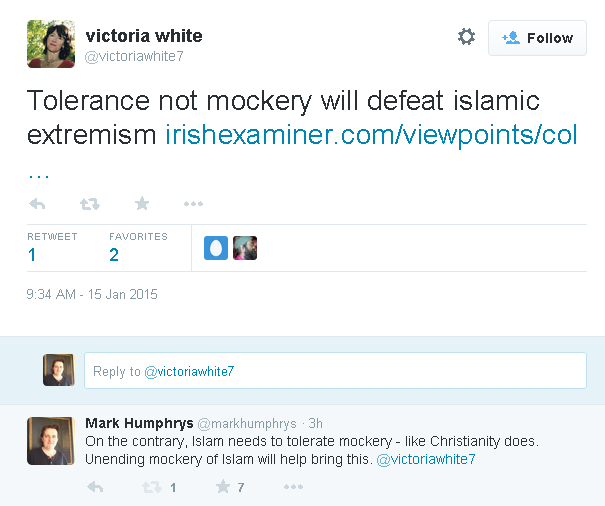
Task: Favorite victoria white's tweet with star
Action: (x=142, y=203)
